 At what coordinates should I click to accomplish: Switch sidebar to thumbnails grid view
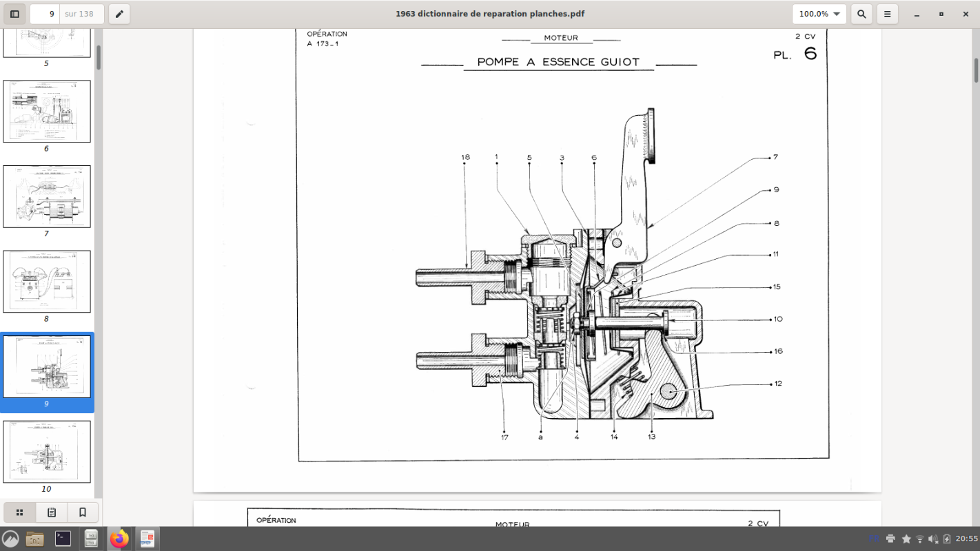click(x=20, y=512)
